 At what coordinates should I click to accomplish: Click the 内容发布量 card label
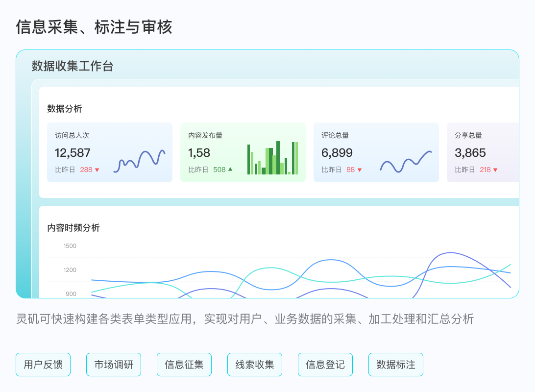click(205, 135)
